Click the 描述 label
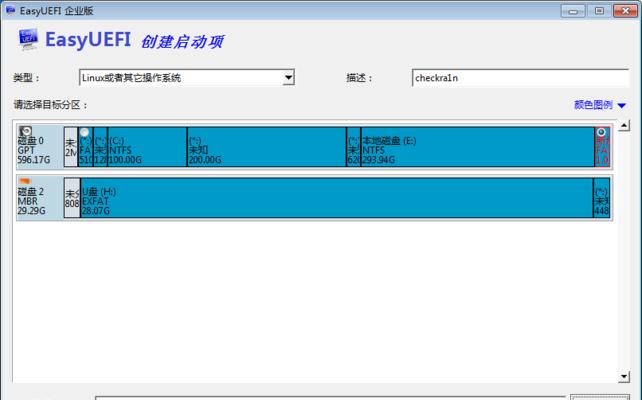The height and width of the screenshot is (400, 642). [359, 78]
